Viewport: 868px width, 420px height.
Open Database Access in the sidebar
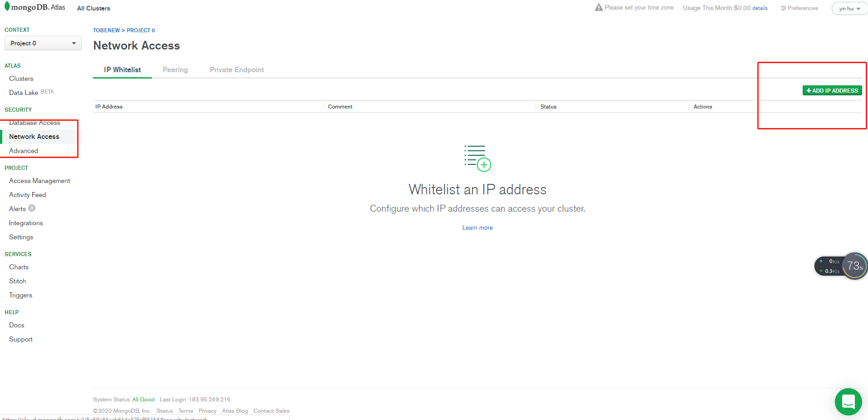pos(34,123)
